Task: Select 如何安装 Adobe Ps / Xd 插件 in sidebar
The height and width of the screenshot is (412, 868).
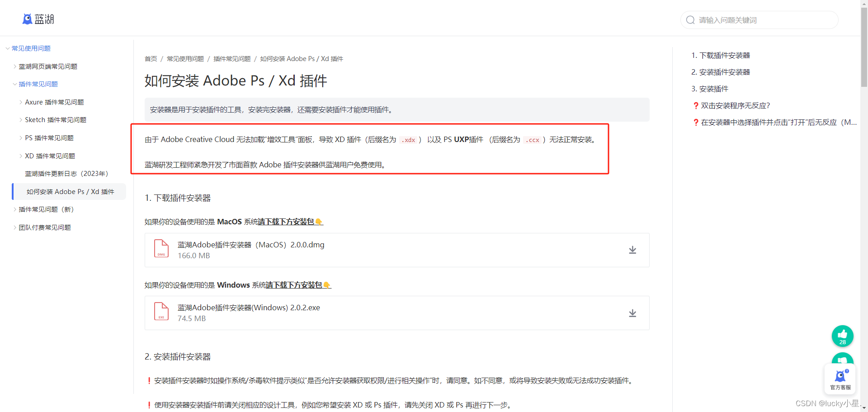Action: pyautogui.click(x=69, y=192)
